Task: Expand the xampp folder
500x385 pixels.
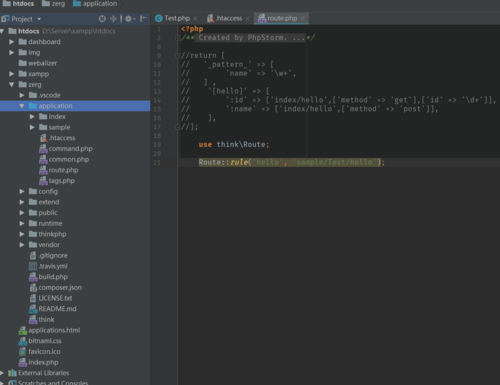Action: pyautogui.click(x=12, y=74)
